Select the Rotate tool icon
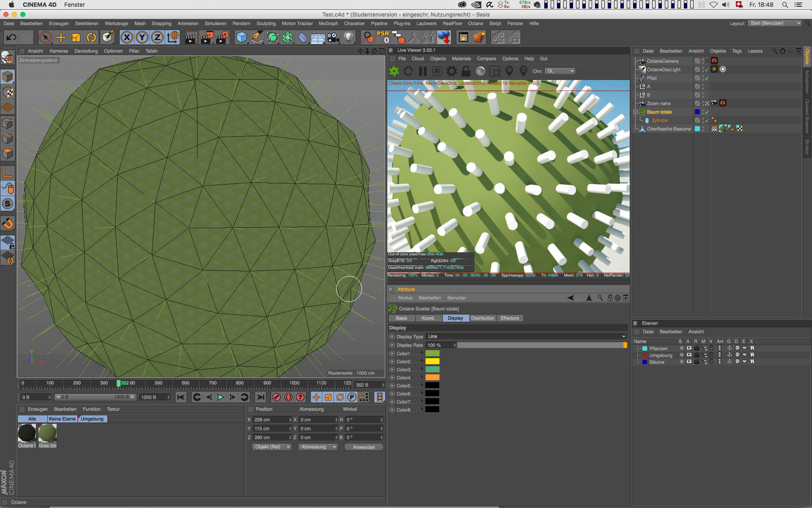This screenshot has width=812, height=508. (91, 38)
